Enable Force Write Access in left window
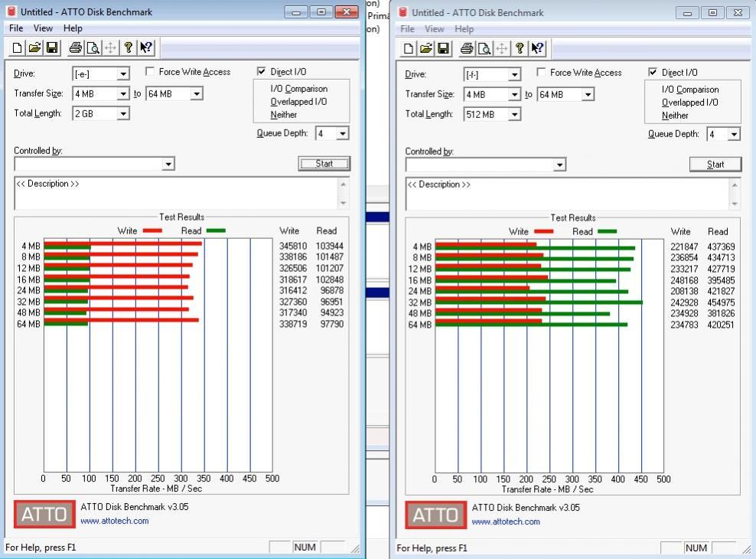 (150, 71)
